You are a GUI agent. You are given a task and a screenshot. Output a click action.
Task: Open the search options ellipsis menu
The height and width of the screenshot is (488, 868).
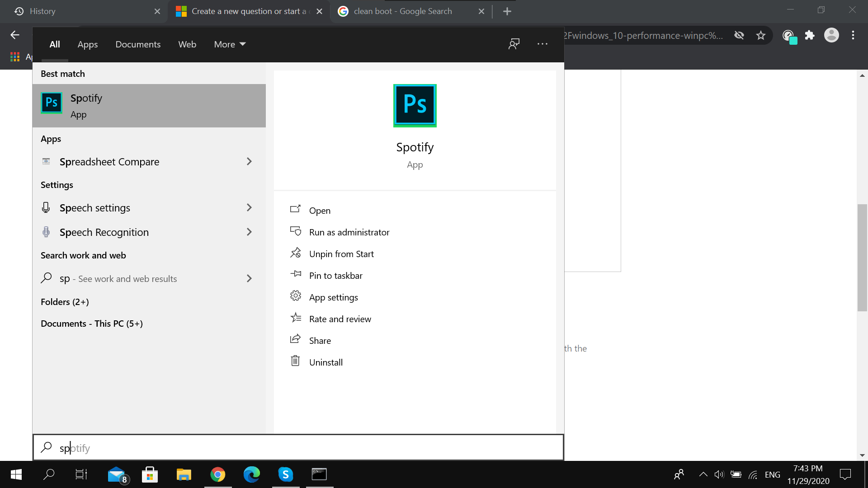(x=542, y=44)
